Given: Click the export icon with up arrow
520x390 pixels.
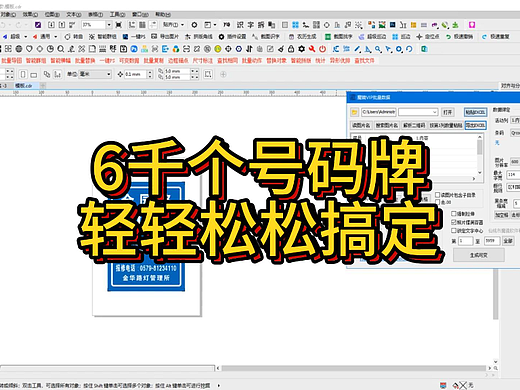Looking at the screenshot, I should tap(62, 25).
